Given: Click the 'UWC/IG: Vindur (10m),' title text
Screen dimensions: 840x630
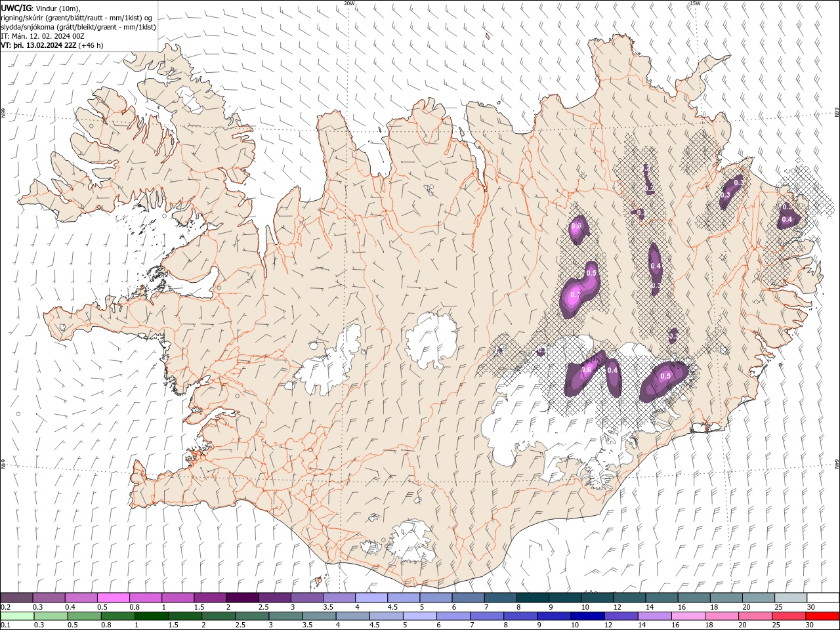Looking at the screenshot, I should pos(41,8).
